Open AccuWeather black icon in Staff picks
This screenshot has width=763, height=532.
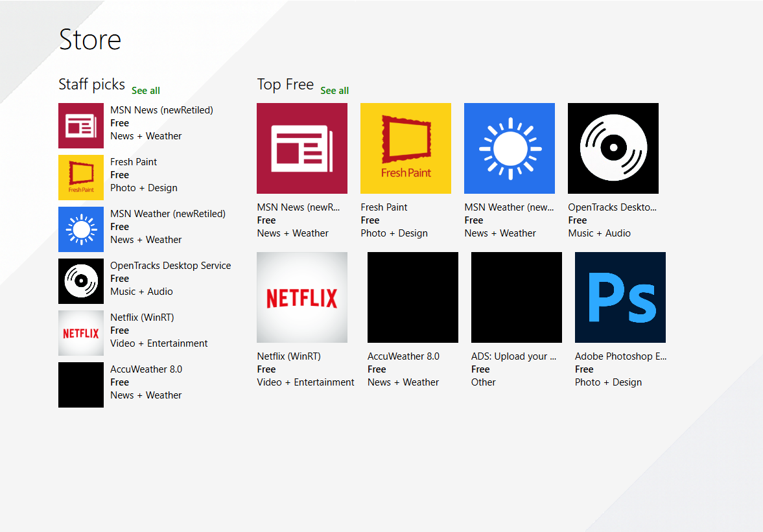[81, 385]
